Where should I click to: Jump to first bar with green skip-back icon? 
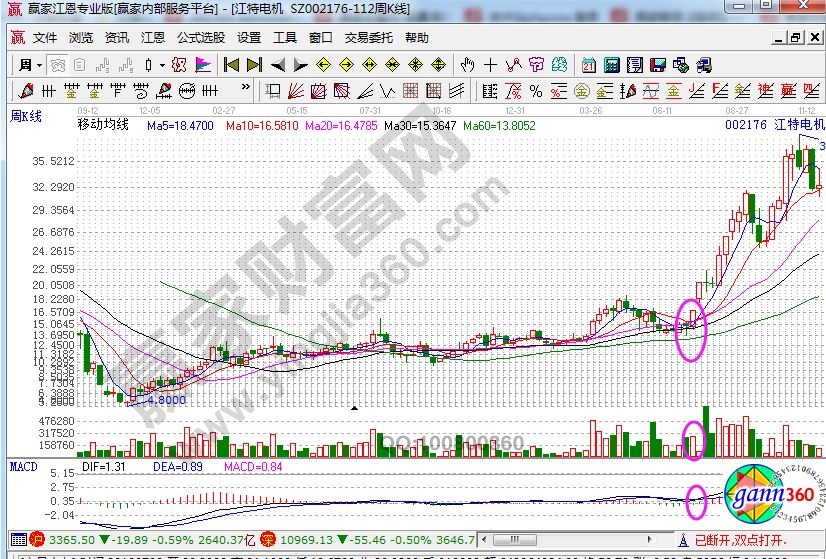[231, 65]
